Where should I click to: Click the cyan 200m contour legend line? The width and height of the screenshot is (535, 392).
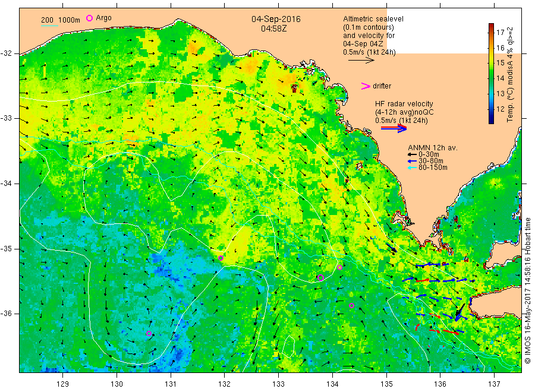(49, 26)
